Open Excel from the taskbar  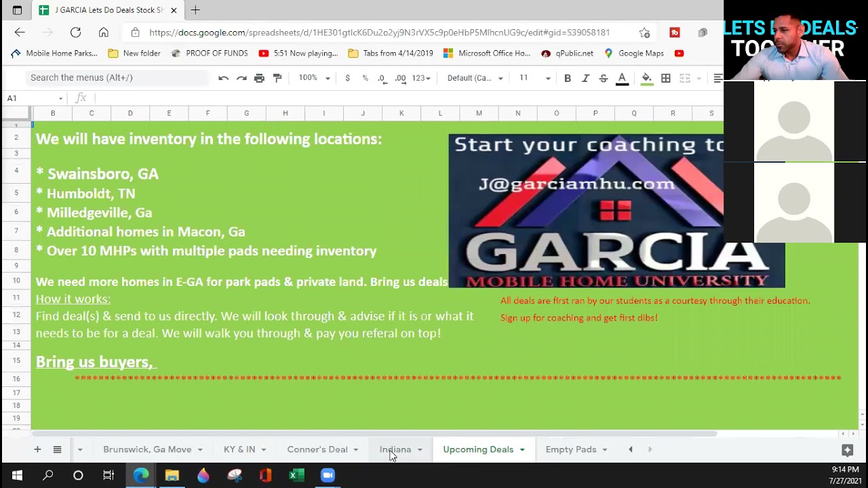pyautogui.click(x=296, y=475)
